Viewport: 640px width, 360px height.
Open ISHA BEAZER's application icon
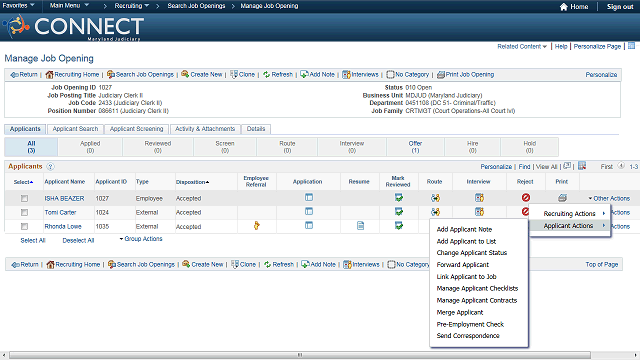coord(309,198)
